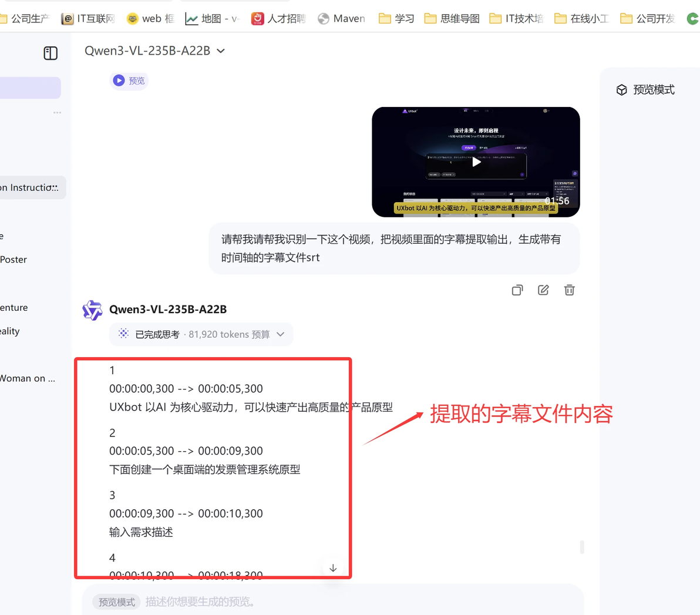
Task: Click subtitle text '输入需求描述'
Action: click(x=141, y=532)
